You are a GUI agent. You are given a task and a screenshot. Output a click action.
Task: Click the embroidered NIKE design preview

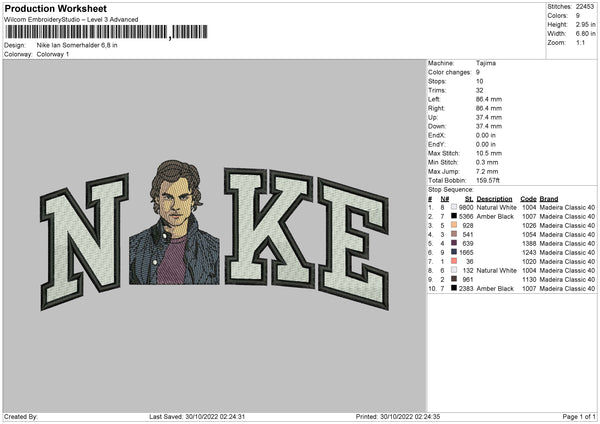click(215, 235)
